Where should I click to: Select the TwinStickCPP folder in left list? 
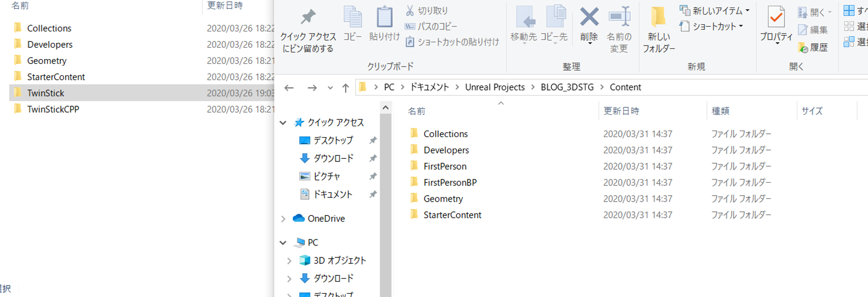pos(53,109)
